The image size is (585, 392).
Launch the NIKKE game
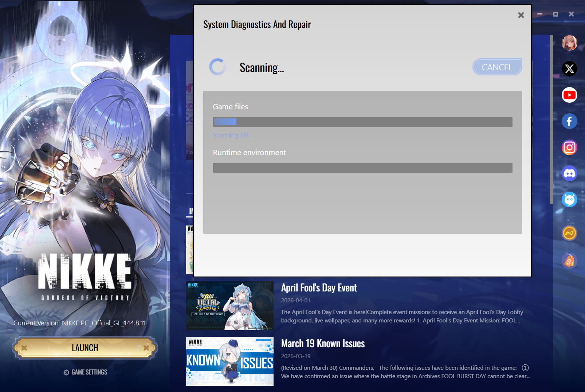(x=85, y=348)
